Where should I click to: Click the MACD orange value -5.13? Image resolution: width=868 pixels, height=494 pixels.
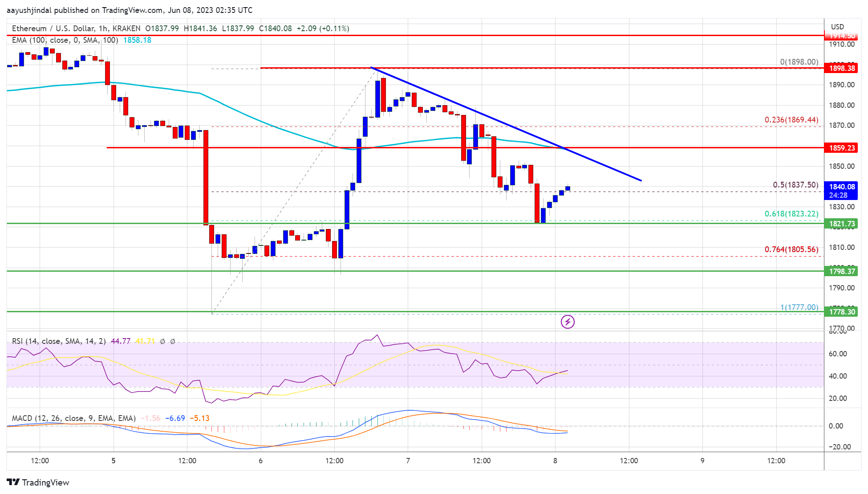click(x=199, y=418)
